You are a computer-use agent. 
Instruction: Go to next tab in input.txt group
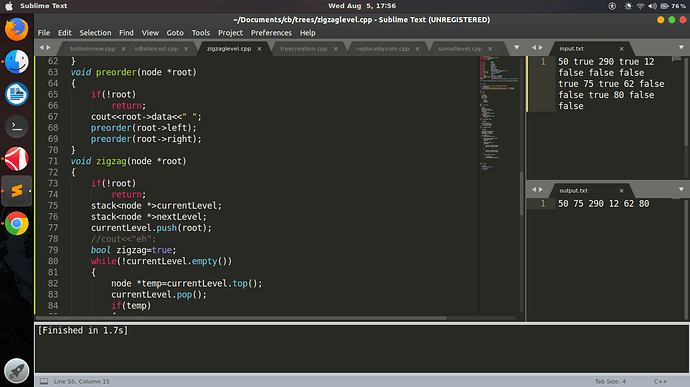(x=541, y=48)
